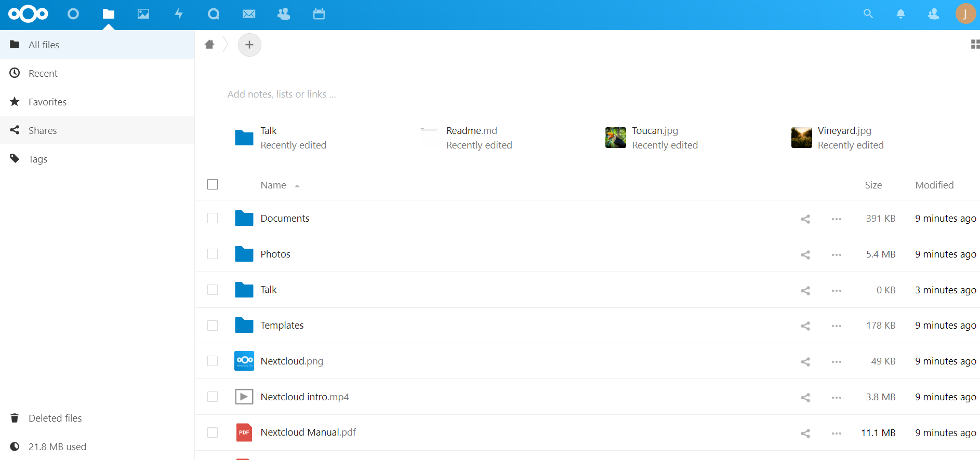Screen dimensions: 980x460
Task: Click the search magnifier icon
Action: coord(868,14)
